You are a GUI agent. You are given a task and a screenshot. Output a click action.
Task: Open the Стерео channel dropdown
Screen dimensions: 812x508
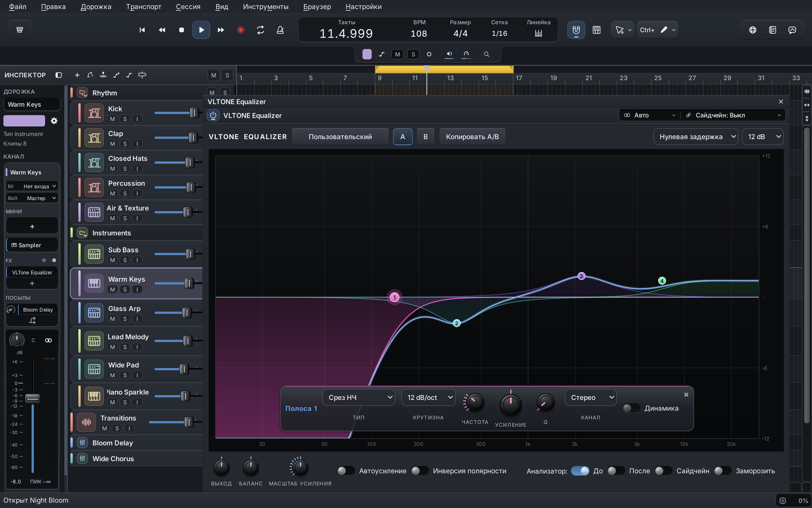(591, 397)
